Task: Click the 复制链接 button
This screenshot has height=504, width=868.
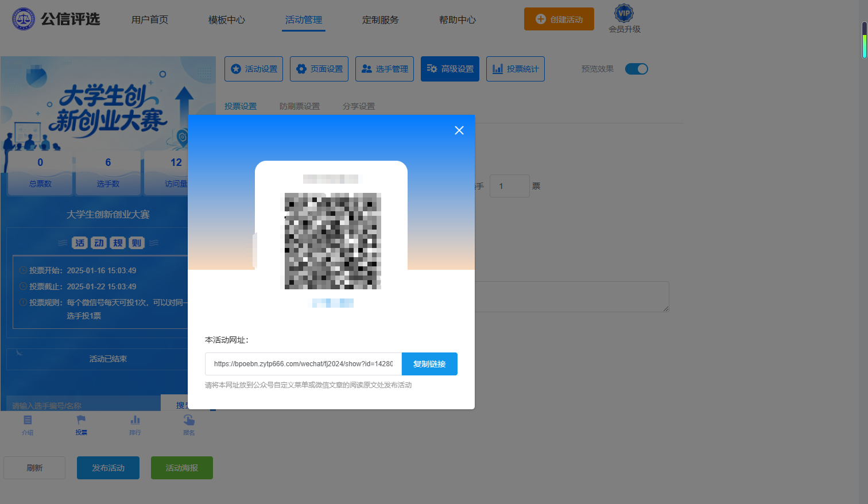Action: pos(429,364)
